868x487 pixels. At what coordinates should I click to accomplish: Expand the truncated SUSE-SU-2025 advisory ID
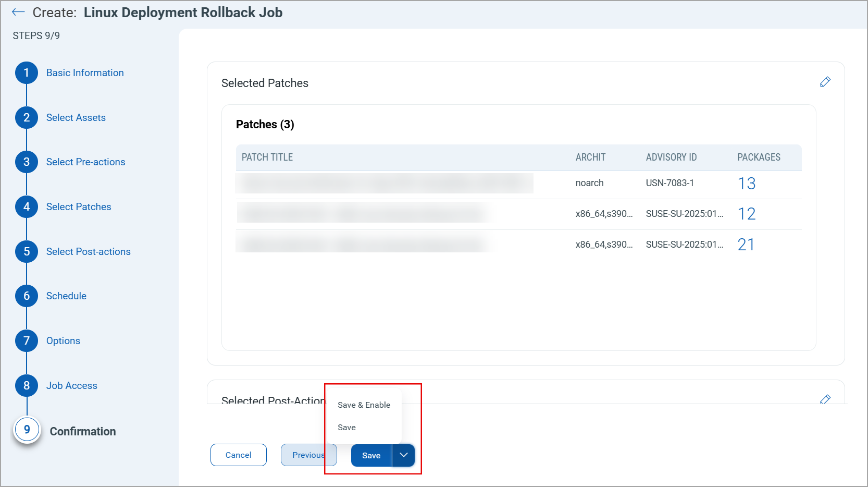pos(684,214)
